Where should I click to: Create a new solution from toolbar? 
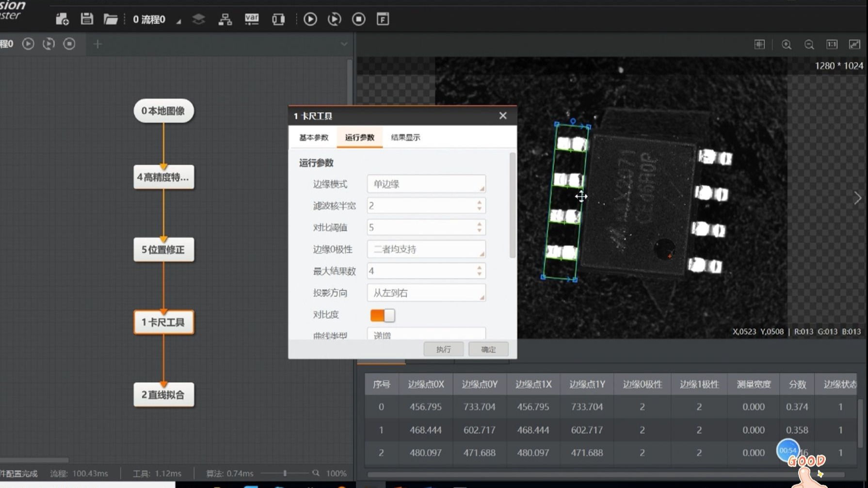click(62, 19)
